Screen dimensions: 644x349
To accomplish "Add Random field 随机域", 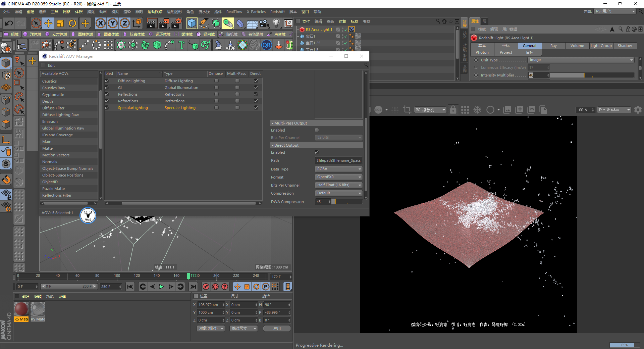I will point(228,34).
